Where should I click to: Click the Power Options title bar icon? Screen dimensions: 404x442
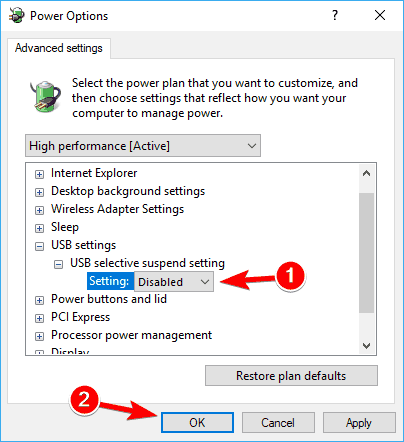point(17,15)
